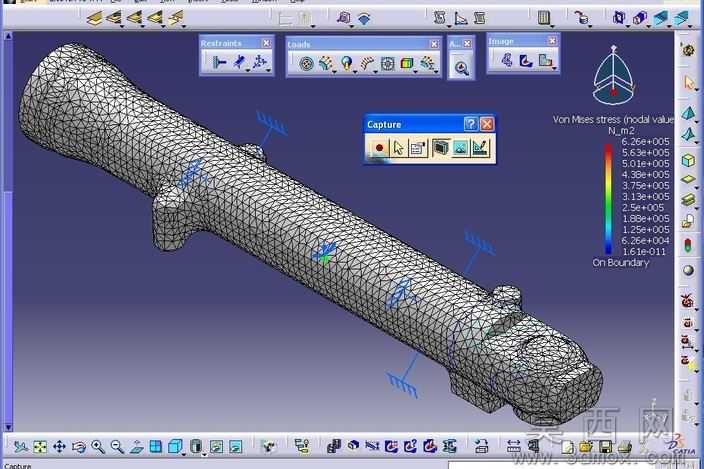Viewport: 704px width, 469px height.
Task: Click the triangle measure icon in top toolbar
Action: click(461, 18)
